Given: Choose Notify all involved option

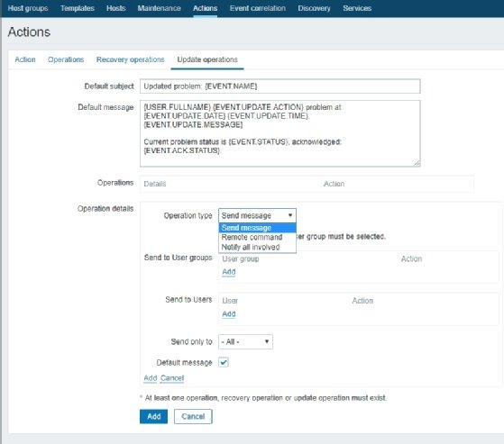Looking at the screenshot, I should pyautogui.click(x=257, y=247).
